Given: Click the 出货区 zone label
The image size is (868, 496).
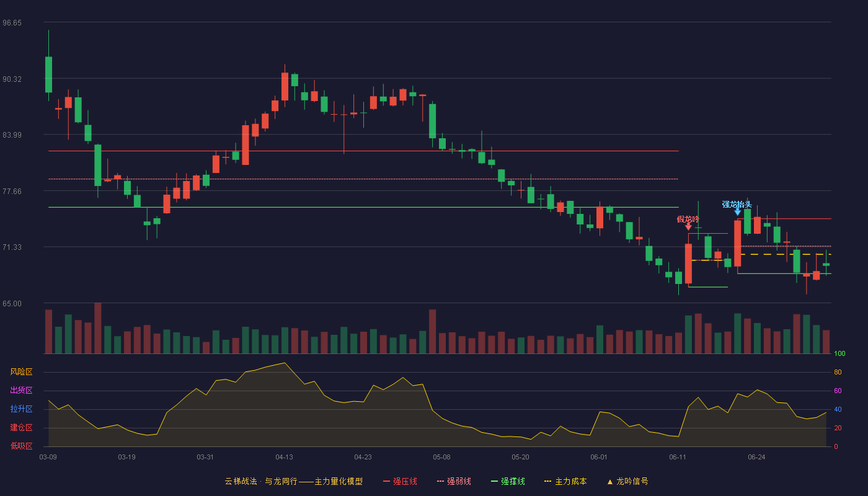Looking at the screenshot, I should [21, 391].
